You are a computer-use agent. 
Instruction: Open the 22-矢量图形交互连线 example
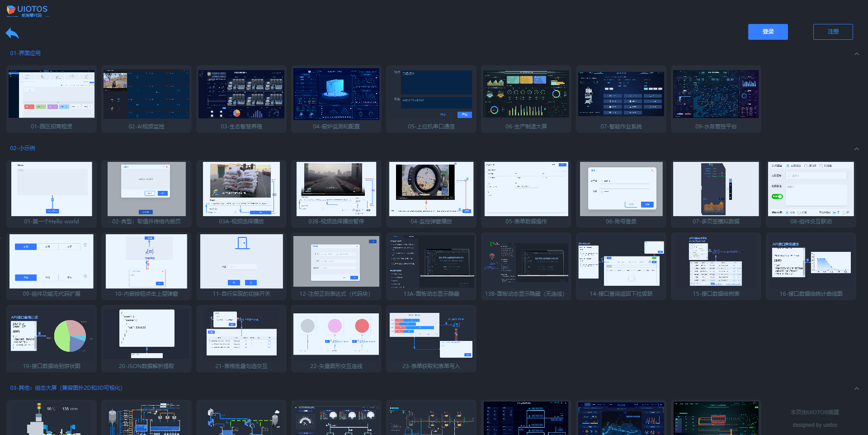(x=336, y=334)
